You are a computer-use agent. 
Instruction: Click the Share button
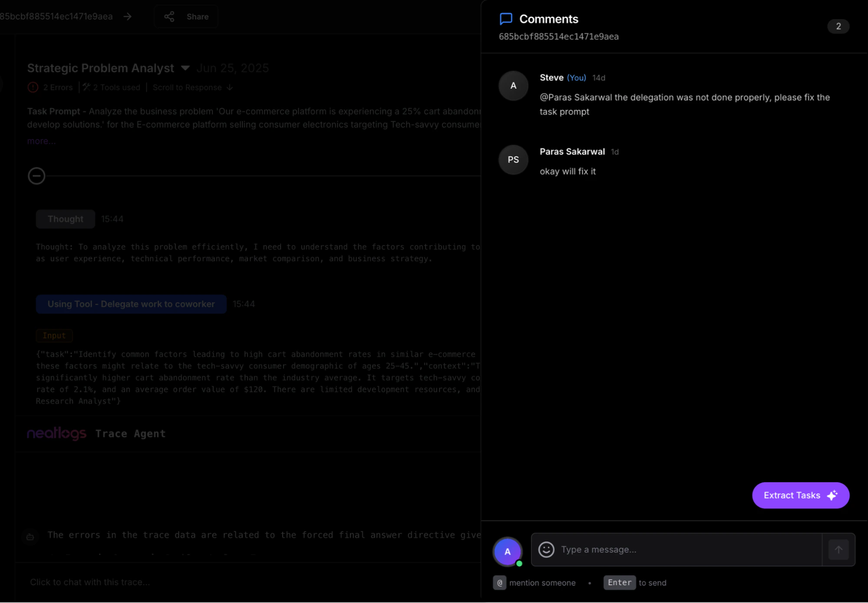click(x=187, y=17)
